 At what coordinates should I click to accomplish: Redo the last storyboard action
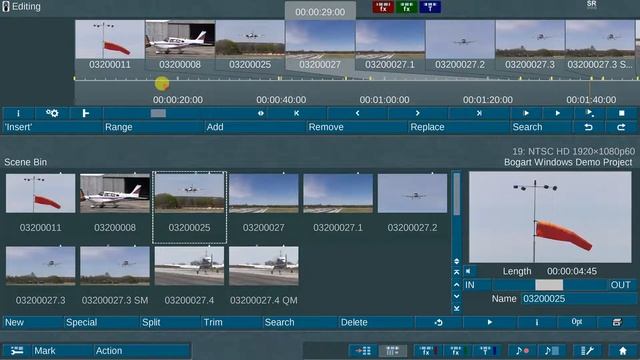tap(621, 127)
